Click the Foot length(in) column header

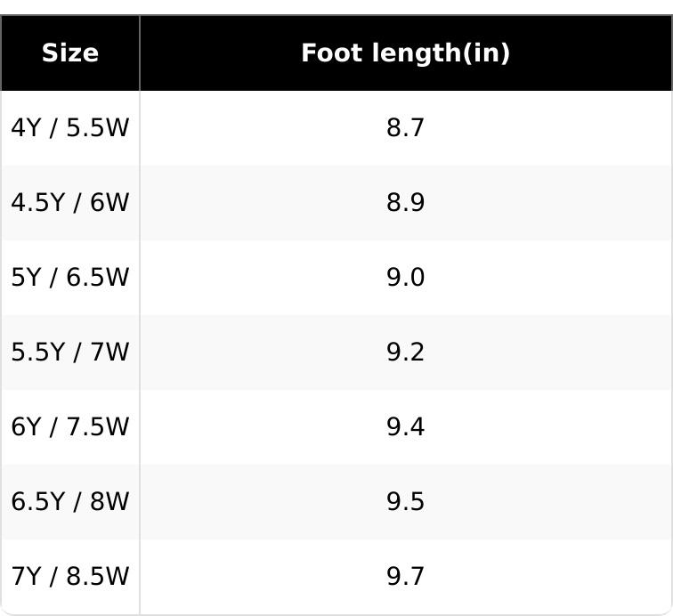[x=406, y=53]
